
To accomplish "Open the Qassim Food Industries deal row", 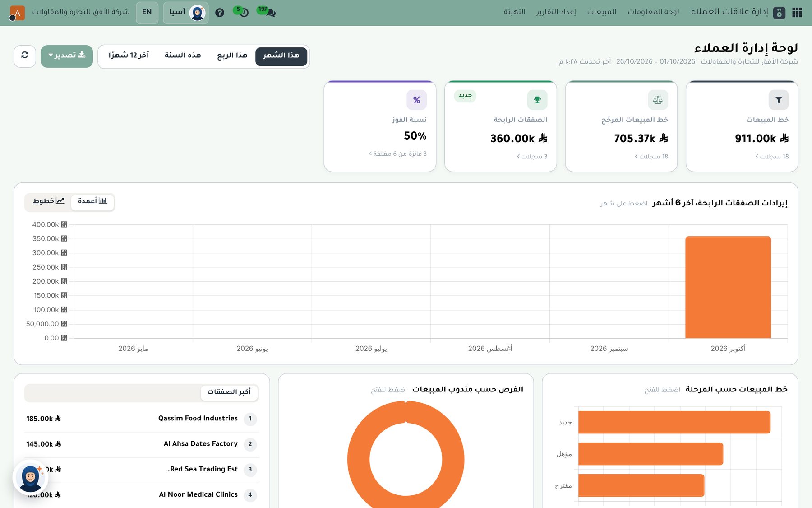I will 142,419.
